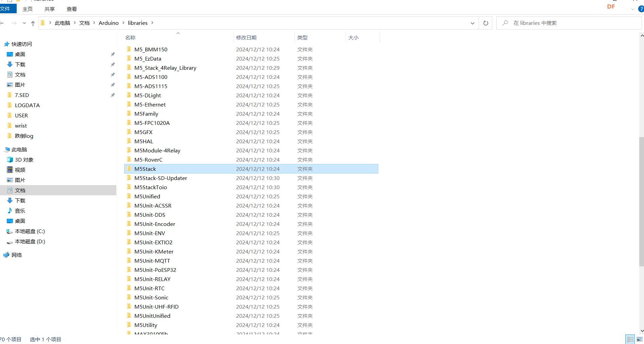Open the recent locations dropdown
Image resolution: width=644 pixels, height=344 pixels.
click(x=24, y=23)
